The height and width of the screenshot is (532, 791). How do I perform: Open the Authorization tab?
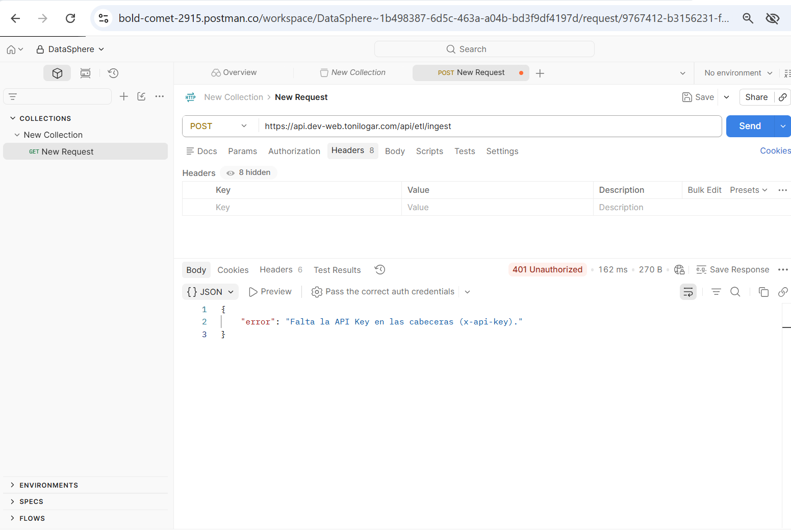pos(294,151)
